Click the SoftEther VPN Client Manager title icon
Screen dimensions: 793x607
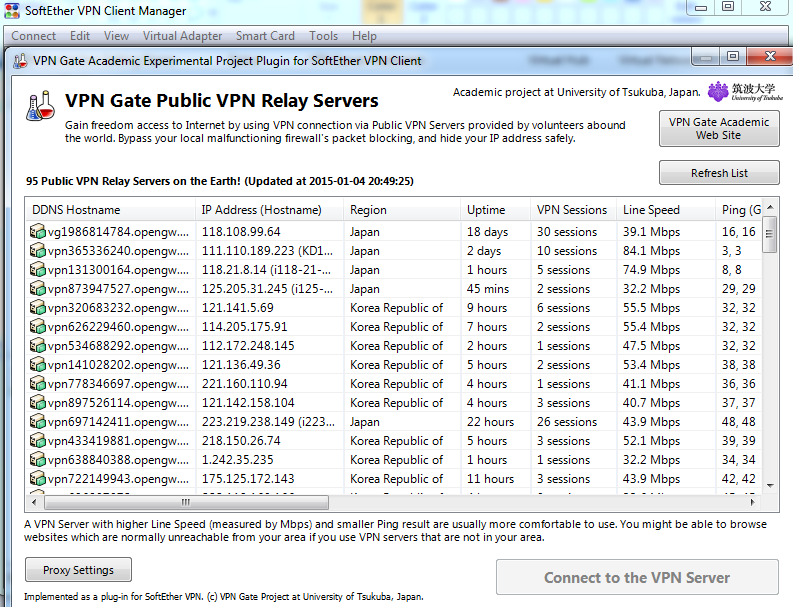pos(11,11)
